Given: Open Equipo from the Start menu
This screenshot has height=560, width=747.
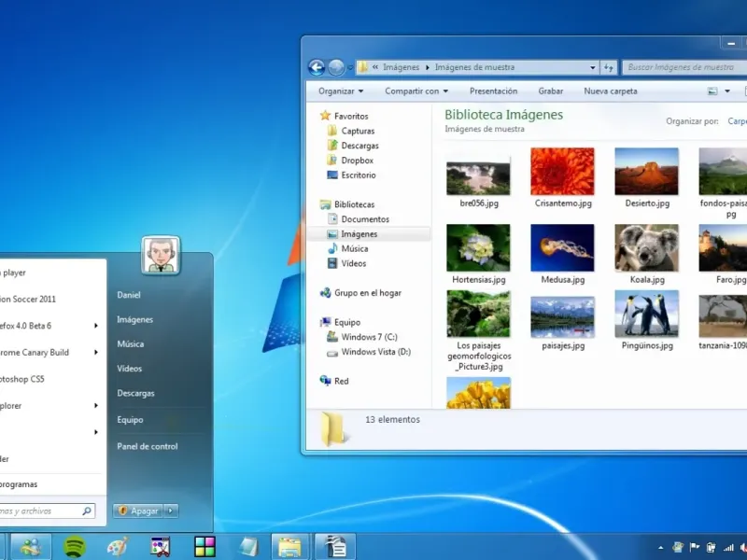Looking at the screenshot, I should [130, 419].
